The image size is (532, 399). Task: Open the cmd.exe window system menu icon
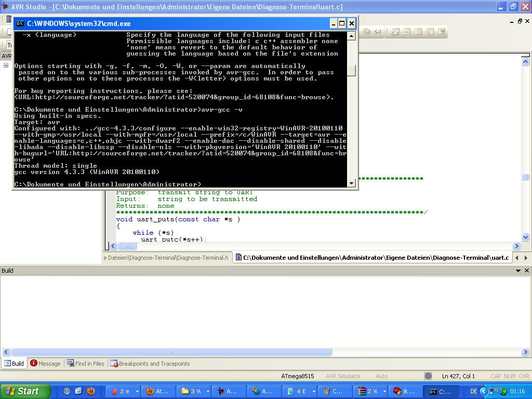tap(20, 23)
